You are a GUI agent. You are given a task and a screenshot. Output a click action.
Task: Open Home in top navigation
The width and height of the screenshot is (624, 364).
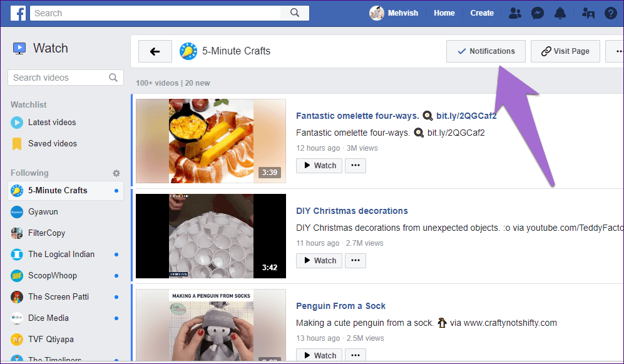click(x=444, y=13)
